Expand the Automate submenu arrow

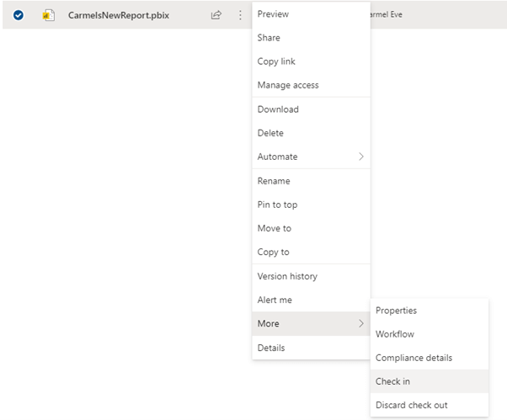pos(361,157)
